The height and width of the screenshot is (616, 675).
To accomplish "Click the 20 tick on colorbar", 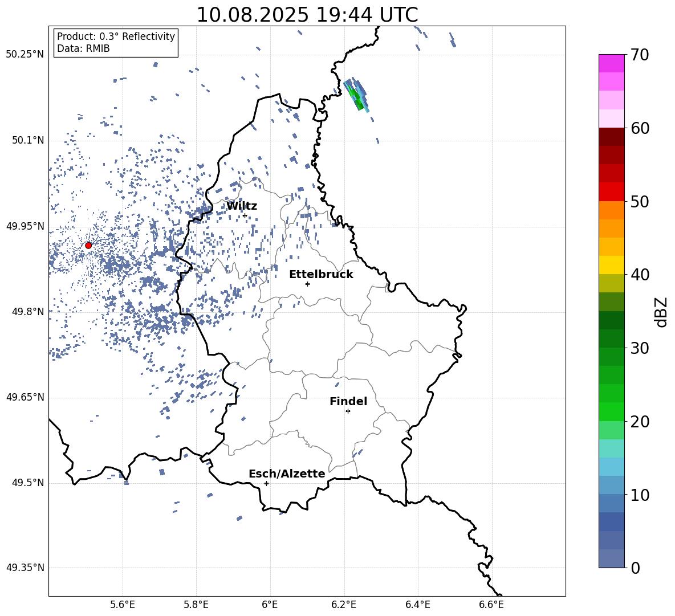I will [x=640, y=422].
